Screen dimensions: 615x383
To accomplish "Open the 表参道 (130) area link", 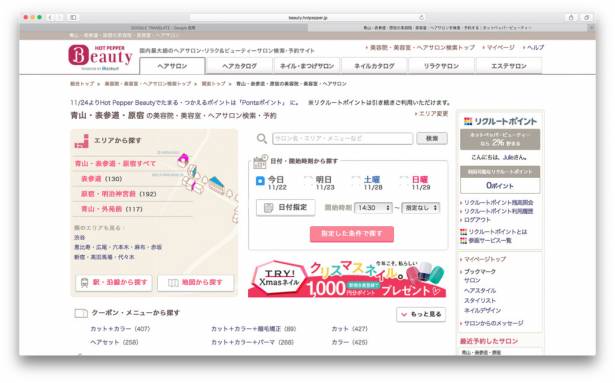I will click(x=101, y=179).
